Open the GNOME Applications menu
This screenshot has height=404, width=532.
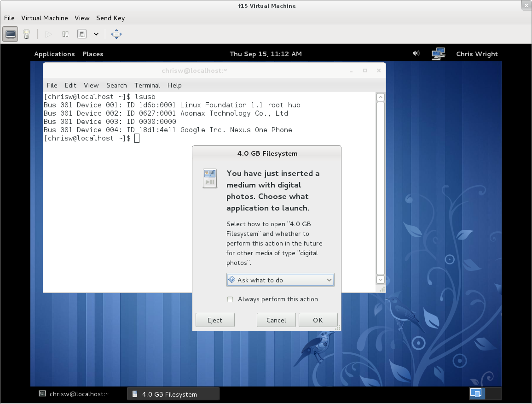[54, 54]
